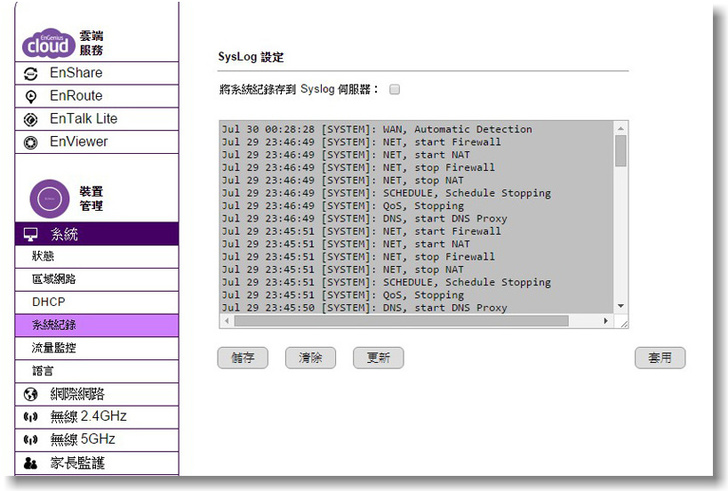Click the wireless icon beside 無線 2.4GHz
This screenshot has width=728, height=491.
(x=31, y=417)
